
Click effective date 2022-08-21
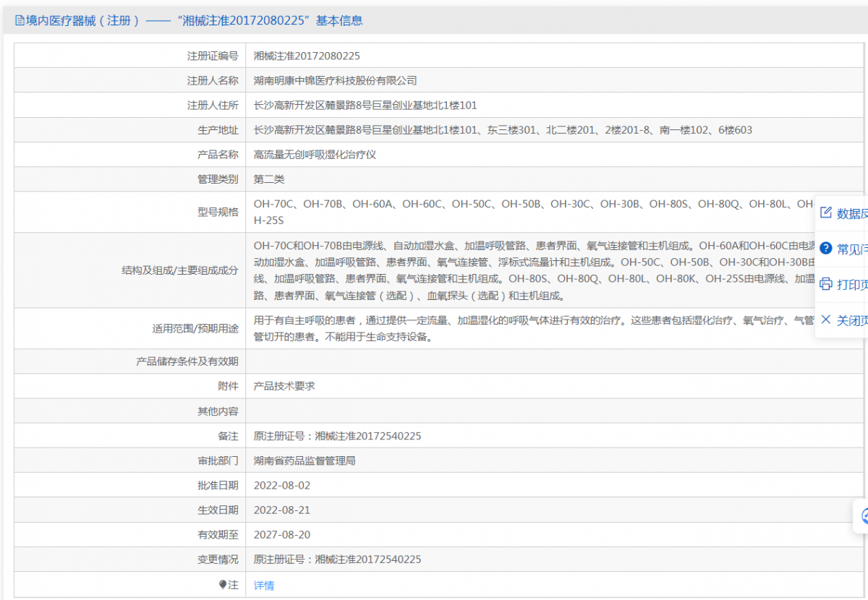tap(282, 510)
